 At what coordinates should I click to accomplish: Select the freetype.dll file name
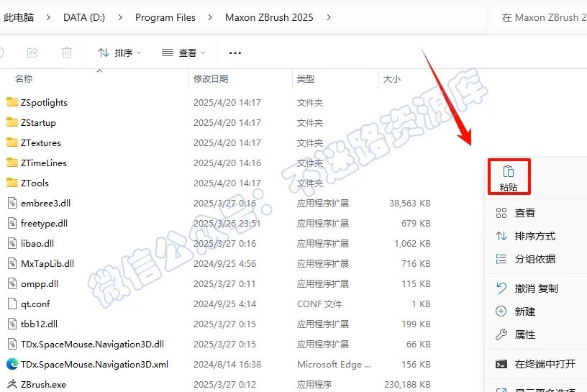point(44,224)
